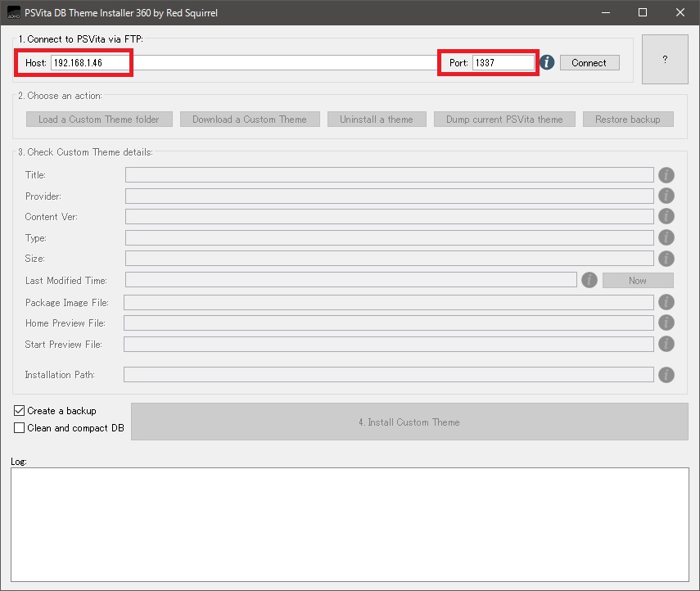
Task: Click the Content Ver text field
Action: (389, 216)
